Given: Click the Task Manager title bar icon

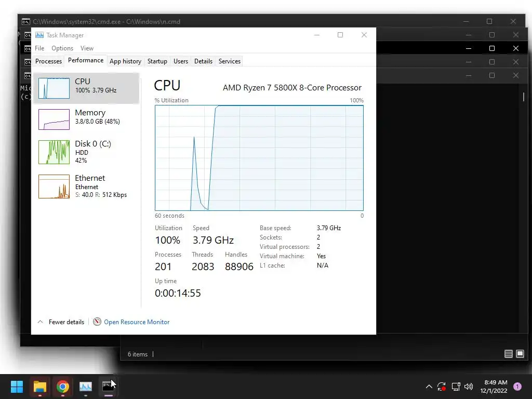Looking at the screenshot, I should tap(39, 35).
